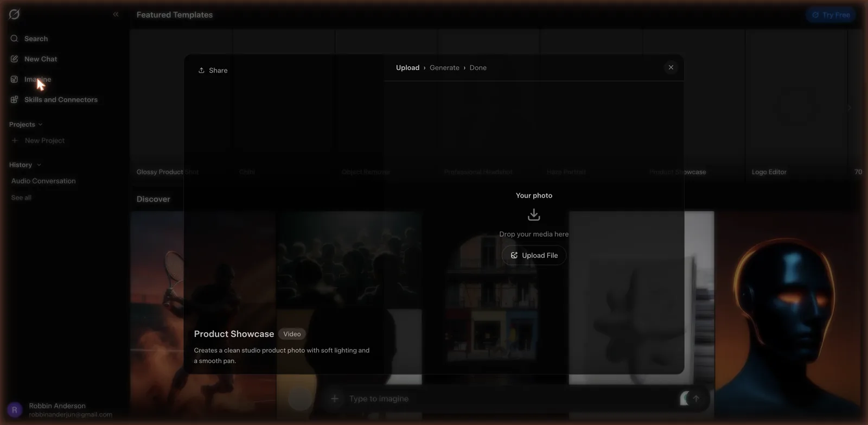This screenshot has width=868, height=425.
Task: Click the New Chat pencil icon
Action: (14, 59)
